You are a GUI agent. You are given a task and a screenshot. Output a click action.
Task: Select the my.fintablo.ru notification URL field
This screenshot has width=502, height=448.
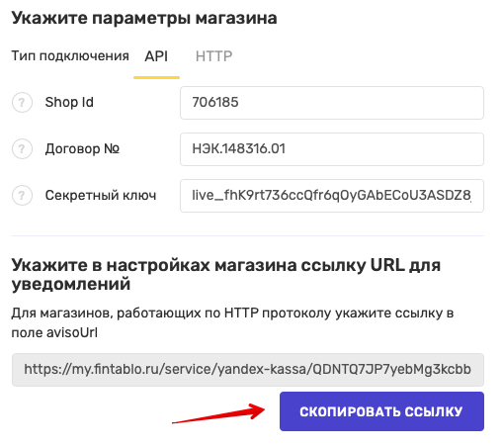(x=248, y=370)
